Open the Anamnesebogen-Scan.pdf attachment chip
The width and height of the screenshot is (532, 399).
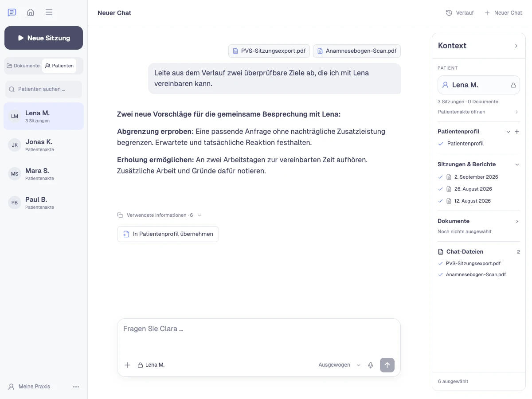tap(357, 51)
